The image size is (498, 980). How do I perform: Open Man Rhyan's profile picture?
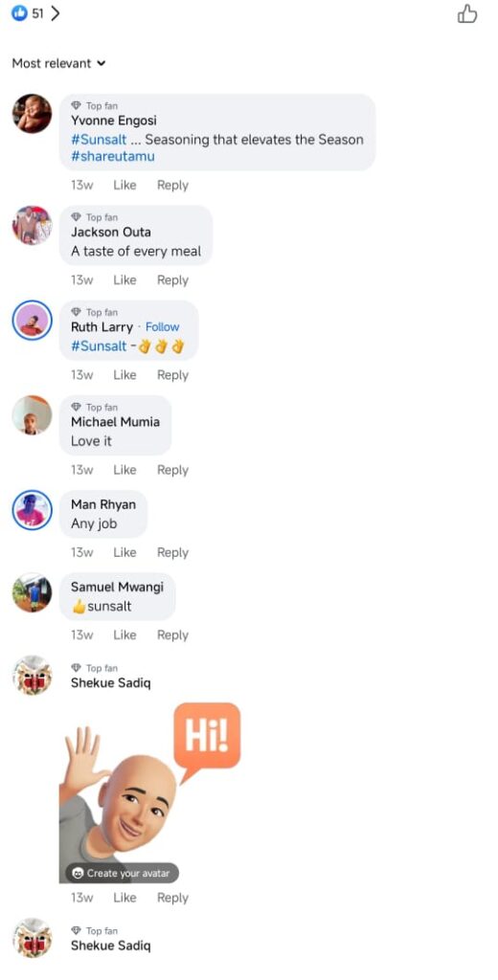(32, 510)
